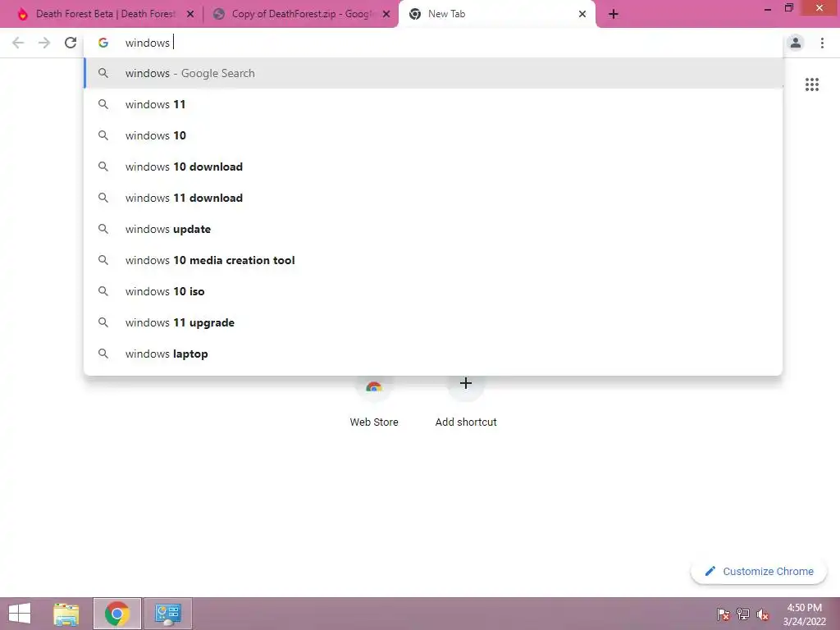This screenshot has height=630, width=840.
Task: Open the Windows Start menu
Action: pos(20,614)
